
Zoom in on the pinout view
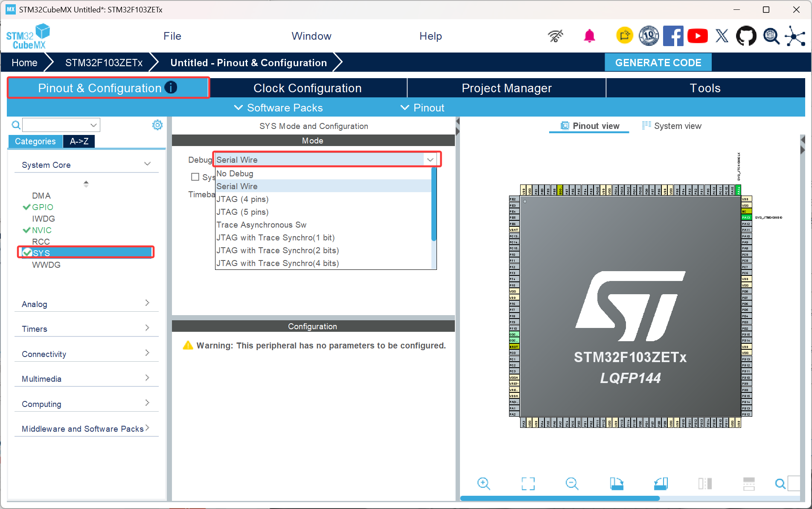483,483
